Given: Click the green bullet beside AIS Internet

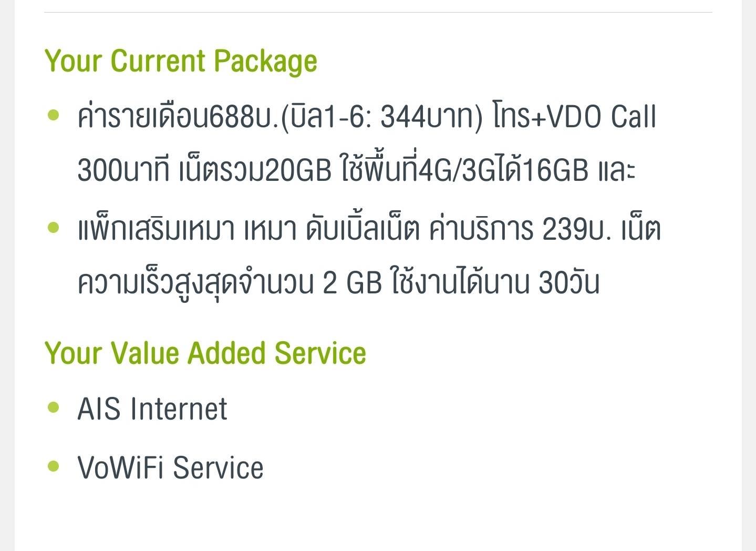Looking at the screenshot, I should click(54, 407).
